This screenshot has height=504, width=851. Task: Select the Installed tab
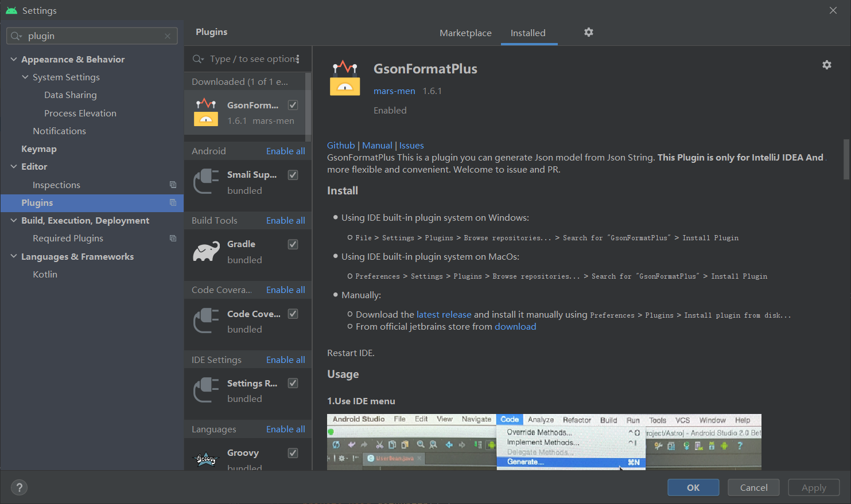pos(528,33)
